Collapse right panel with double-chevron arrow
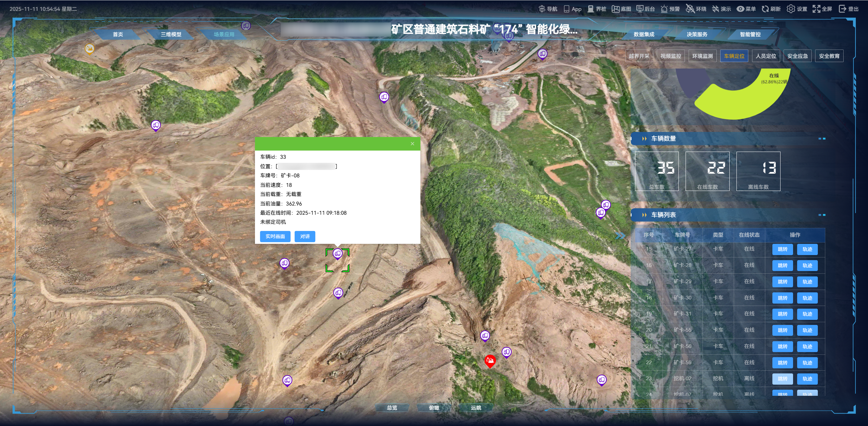The height and width of the screenshot is (426, 868). coord(620,236)
